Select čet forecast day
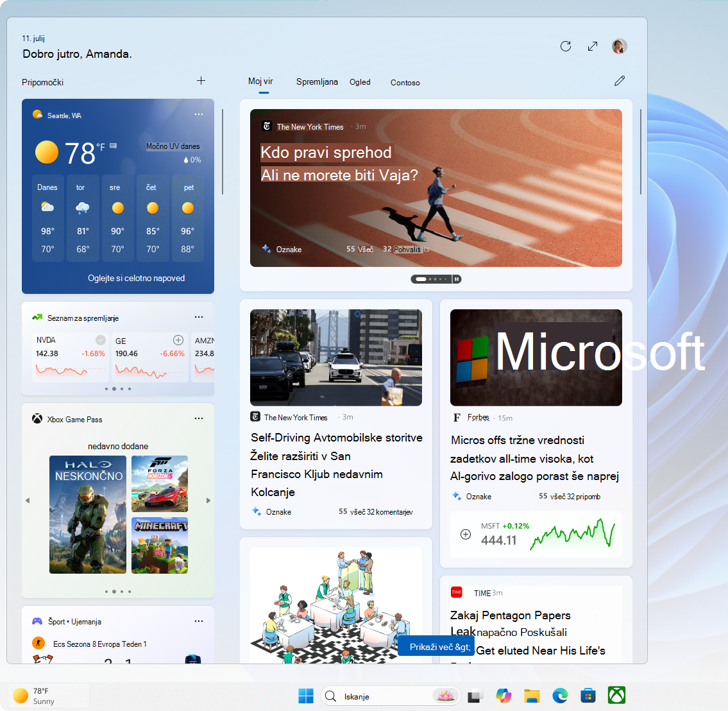Image resolution: width=728 pixels, height=711 pixels. [153, 218]
